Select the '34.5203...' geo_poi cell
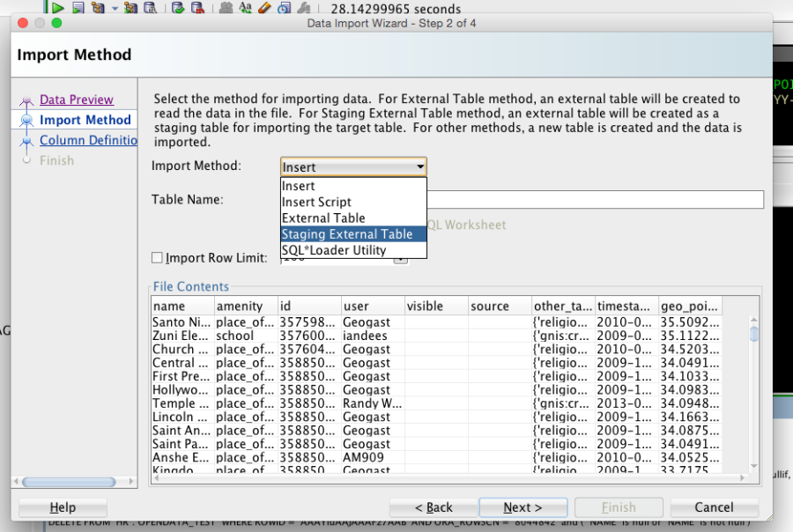 pyautogui.click(x=690, y=350)
